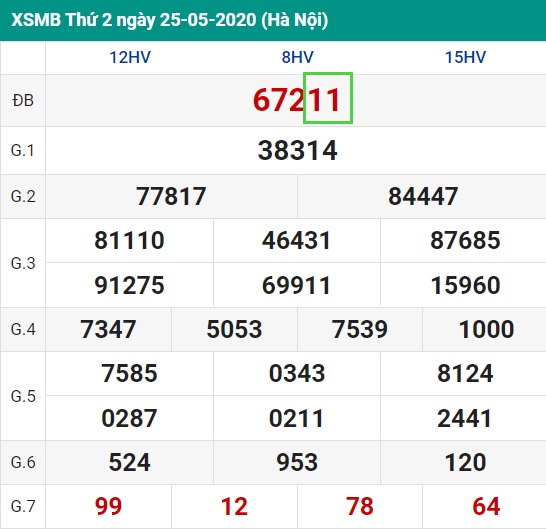The width and height of the screenshot is (546, 529).
Task: Click G.5 number 0343
Action: [297, 373]
